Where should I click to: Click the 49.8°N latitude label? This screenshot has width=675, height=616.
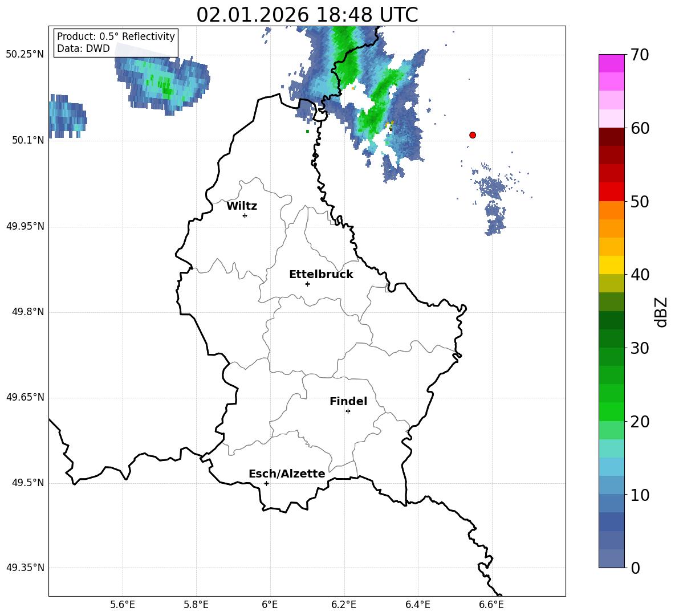tap(28, 312)
